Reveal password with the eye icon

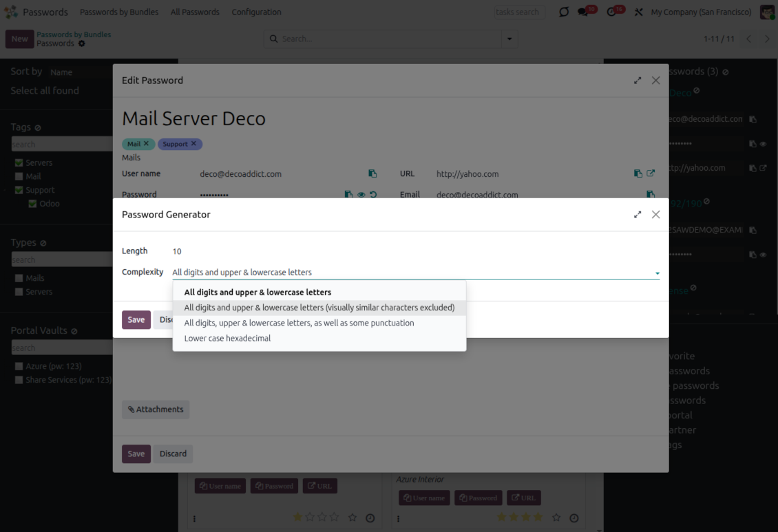pyautogui.click(x=361, y=195)
